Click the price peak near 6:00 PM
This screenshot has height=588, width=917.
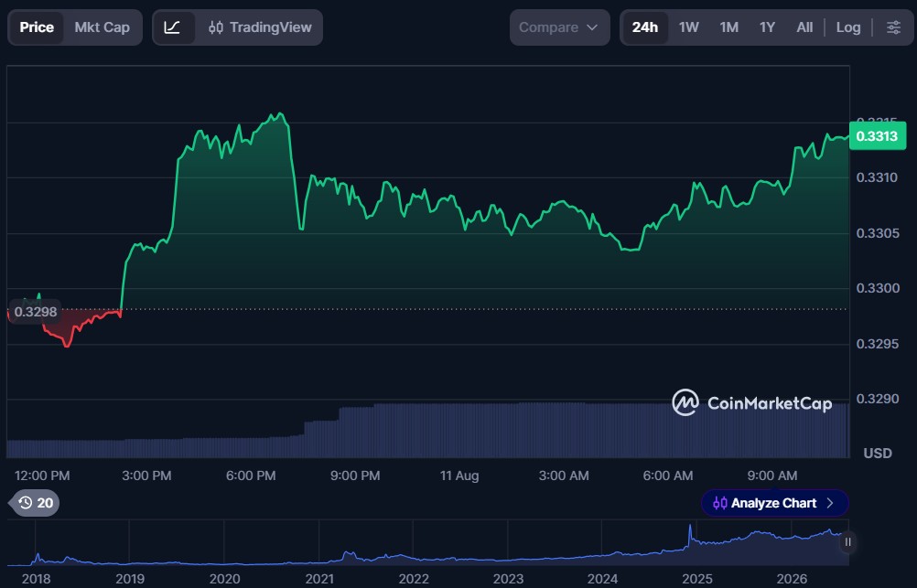pos(281,114)
